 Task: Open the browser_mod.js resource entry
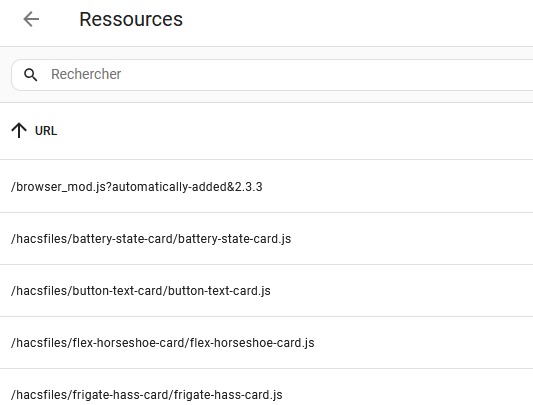pyautogui.click(x=266, y=186)
